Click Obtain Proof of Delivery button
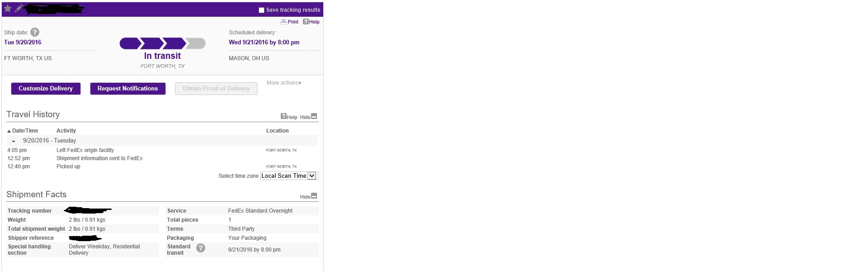 click(x=216, y=89)
